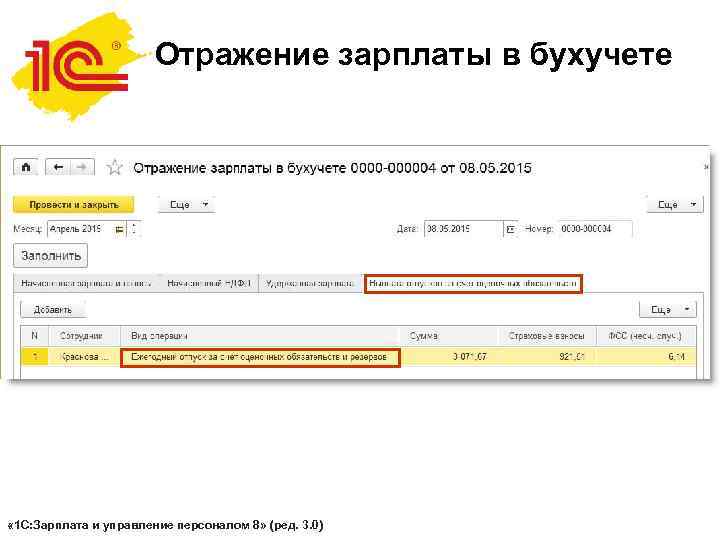Open calendar picker for the Дата field
Image resolution: width=720 pixels, height=540 pixels.
[x=510, y=229]
